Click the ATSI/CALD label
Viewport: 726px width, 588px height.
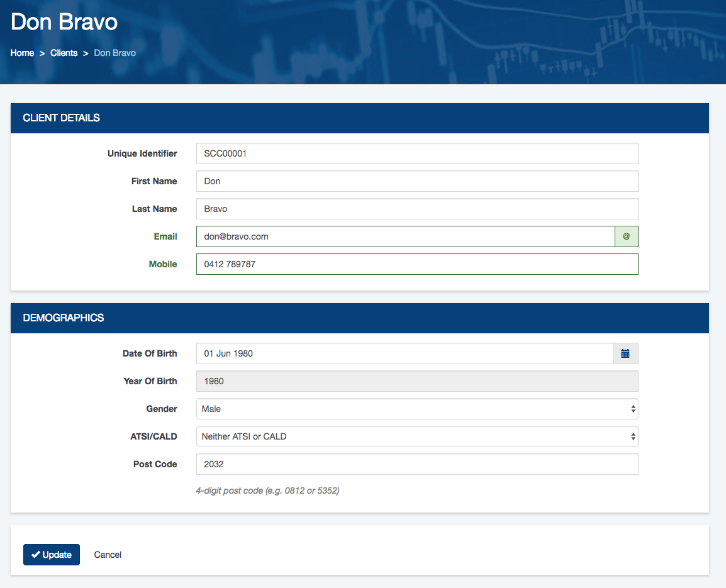(x=154, y=436)
